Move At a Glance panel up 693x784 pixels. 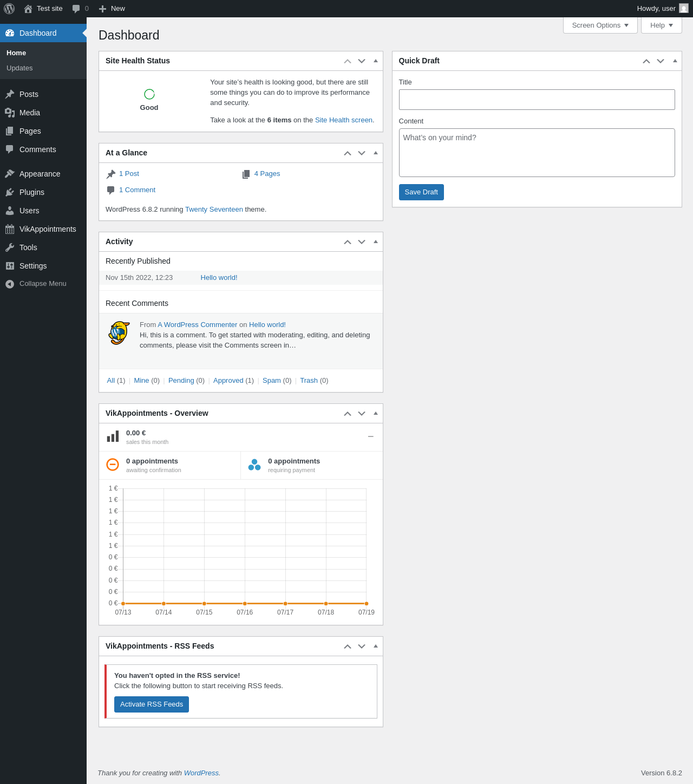tap(348, 153)
